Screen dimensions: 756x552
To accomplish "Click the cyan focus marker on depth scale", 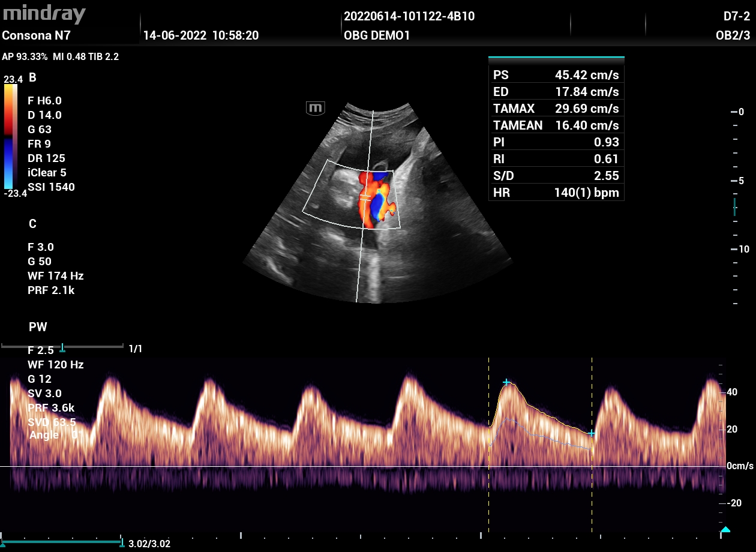I will 735,206.
